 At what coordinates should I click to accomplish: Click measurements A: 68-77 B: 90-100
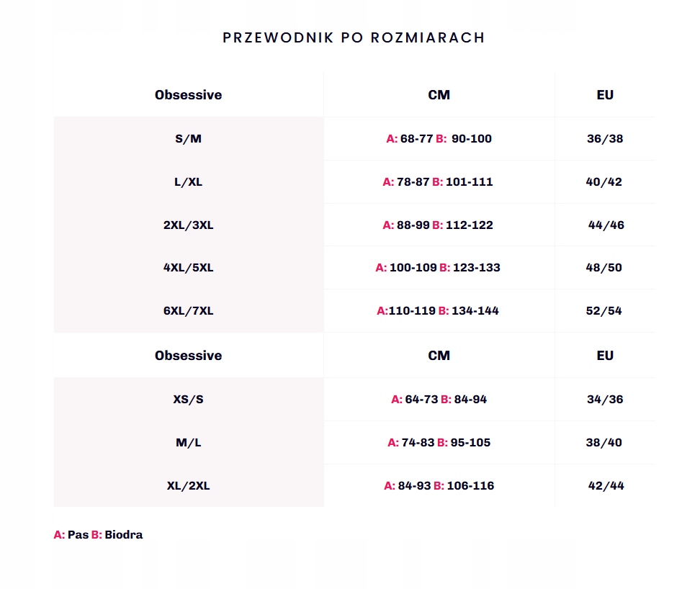tap(439, 139)
